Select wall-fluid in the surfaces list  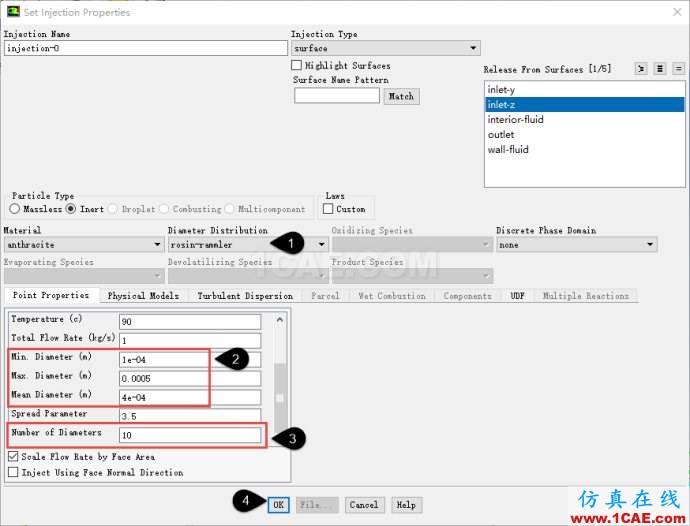click(x=584, y=149)
